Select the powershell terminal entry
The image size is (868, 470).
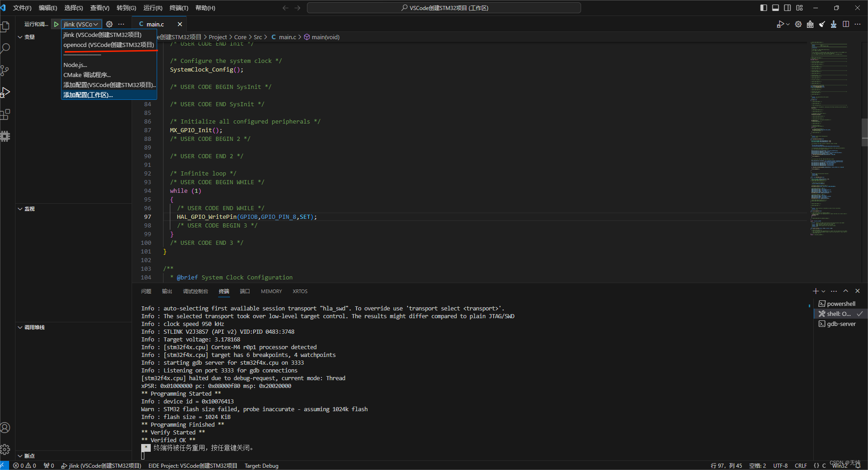tap(840, 304)
